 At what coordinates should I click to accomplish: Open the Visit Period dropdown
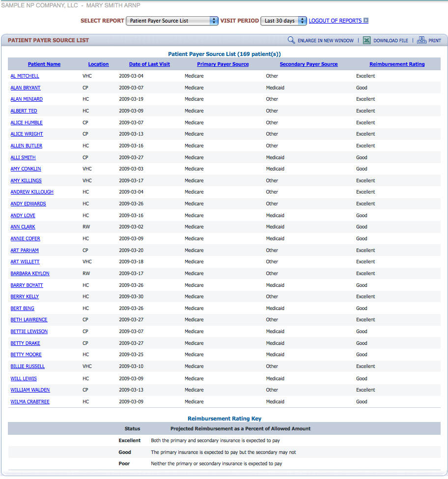[283, 21]
